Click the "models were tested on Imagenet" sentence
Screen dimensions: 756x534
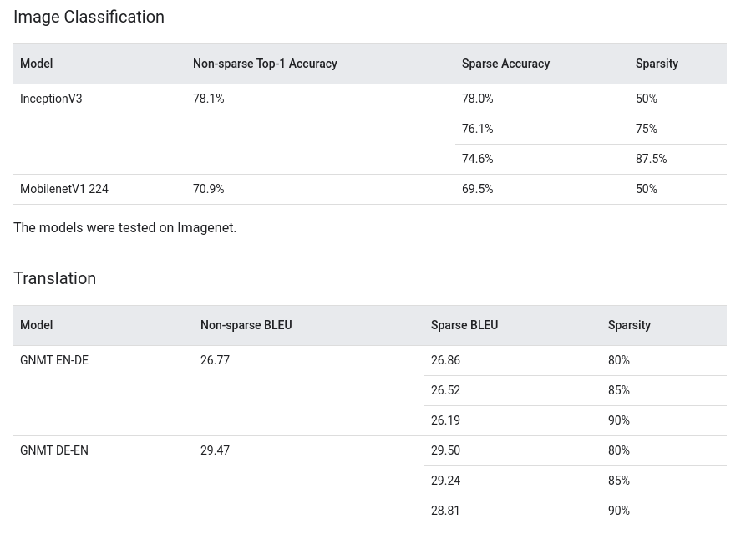point(124,227)
